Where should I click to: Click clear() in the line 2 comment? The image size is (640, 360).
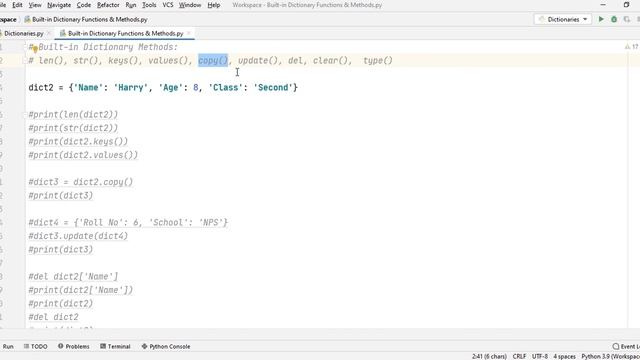point(331,61)
